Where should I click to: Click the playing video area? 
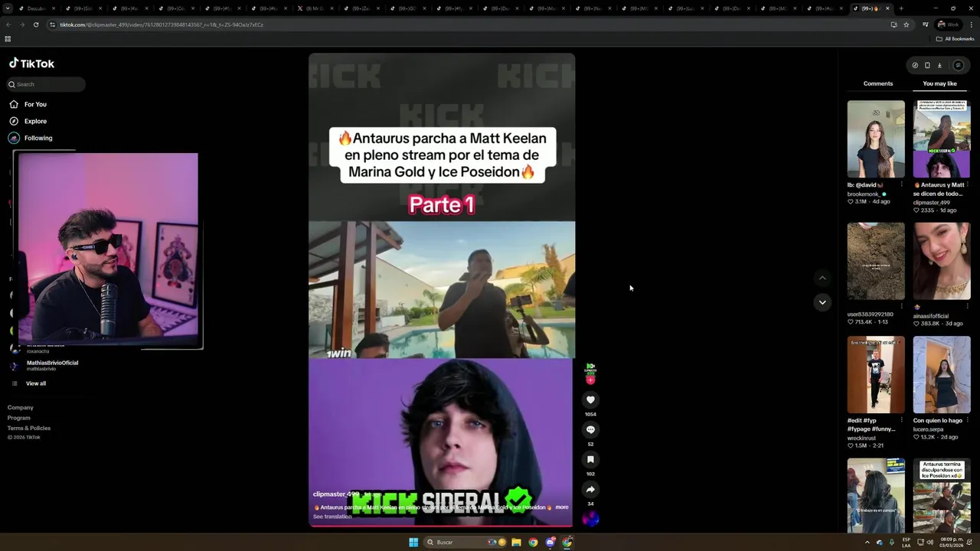442,289
